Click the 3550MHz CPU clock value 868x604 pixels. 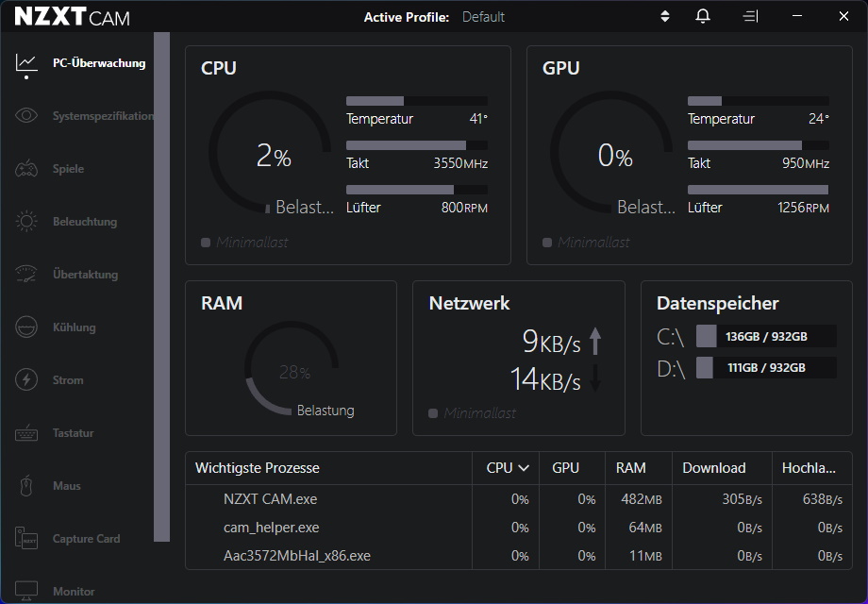[460, 163]
